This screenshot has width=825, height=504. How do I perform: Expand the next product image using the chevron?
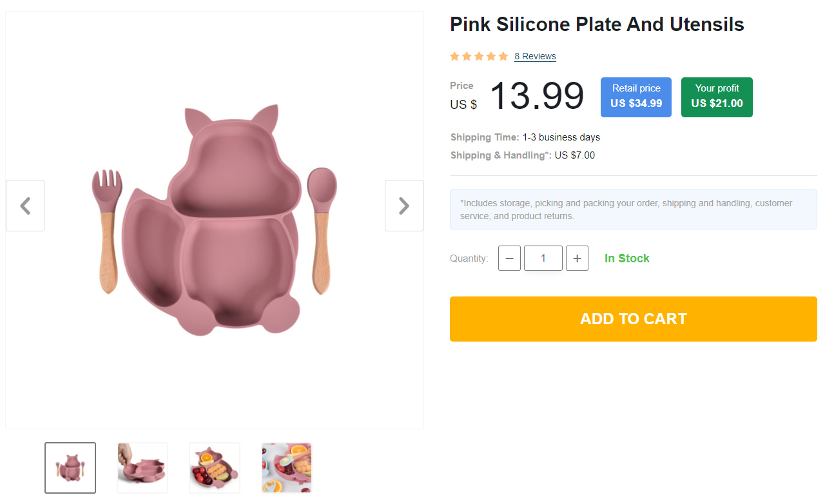click(x=403, y=205)
